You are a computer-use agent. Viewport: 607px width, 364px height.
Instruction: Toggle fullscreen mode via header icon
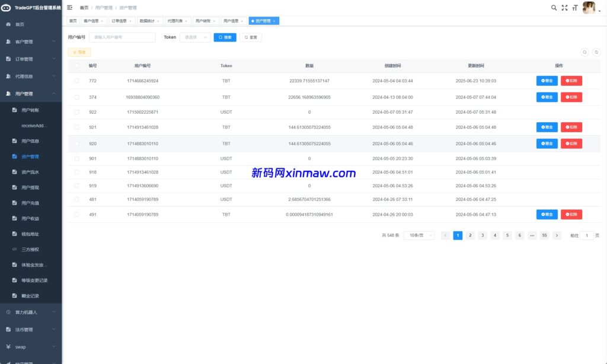pyautogui.click(x=563, y=7)
